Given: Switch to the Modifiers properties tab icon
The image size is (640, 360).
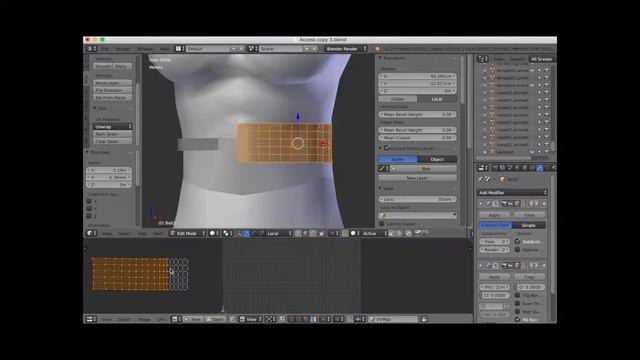Looking at the screenshot, I should point(540,168).
